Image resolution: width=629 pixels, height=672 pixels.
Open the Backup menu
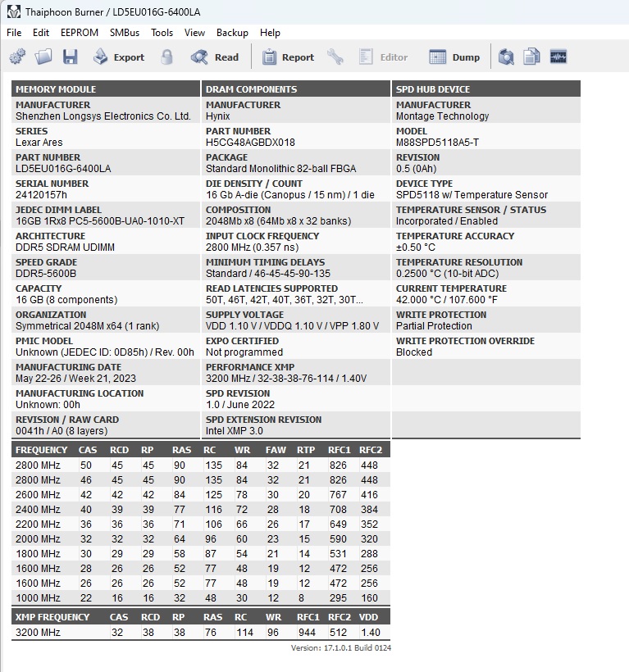point(232,33)
